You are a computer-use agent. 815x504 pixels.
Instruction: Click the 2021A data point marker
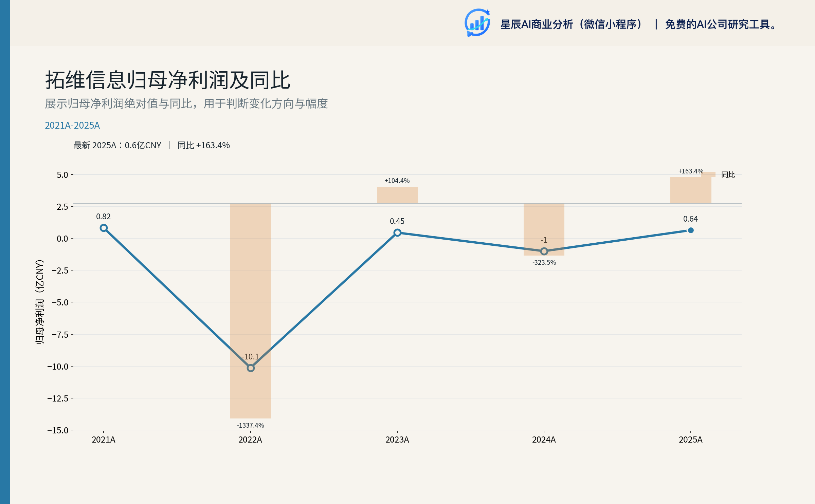[104, 228]
